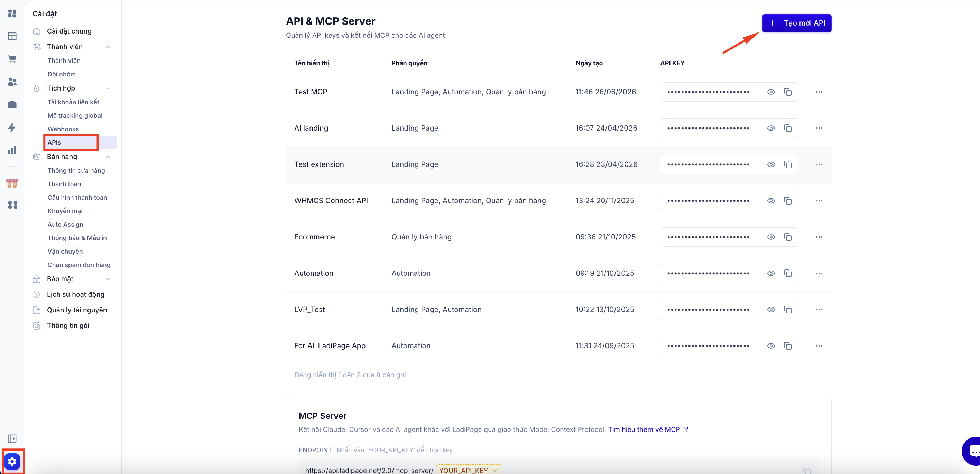Screen dimensions: 980x474
Task: Open the lightning bolt automation icon
Action: point(12,127)
